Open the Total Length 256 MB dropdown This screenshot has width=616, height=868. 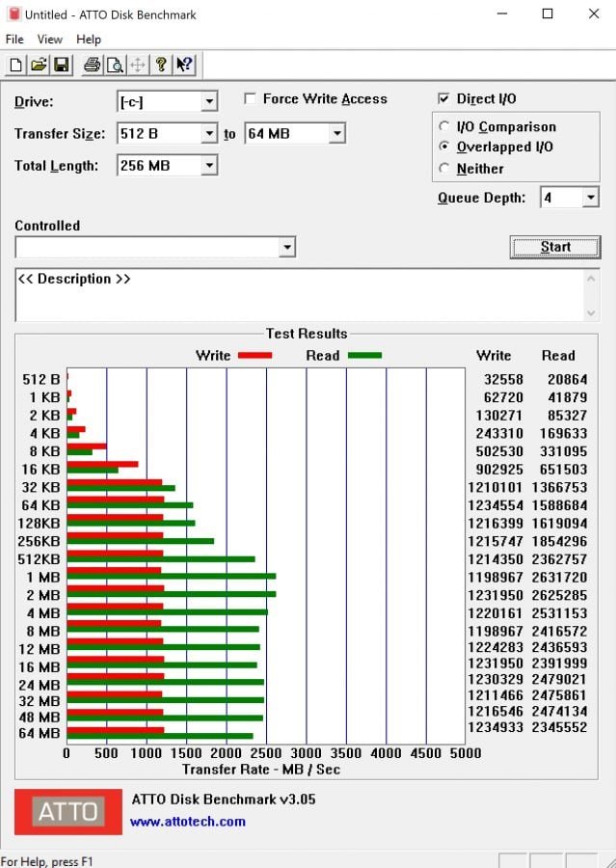209,165
